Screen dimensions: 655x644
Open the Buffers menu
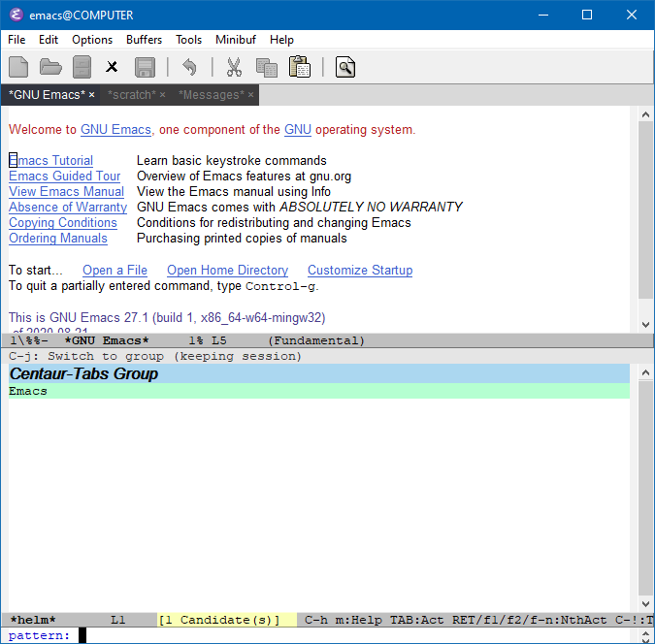pos(145,40)
